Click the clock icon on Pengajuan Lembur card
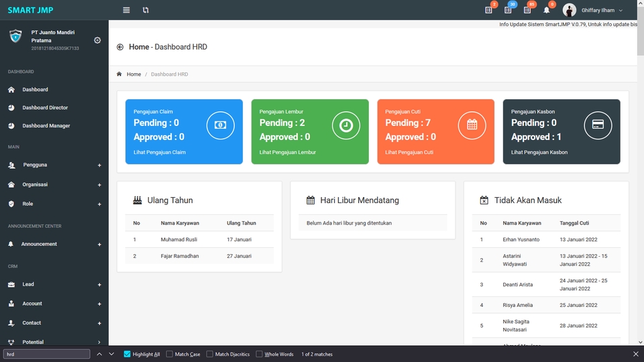This screenshot has width=644, height=362. pyautogui.click(x=346, y=125)
